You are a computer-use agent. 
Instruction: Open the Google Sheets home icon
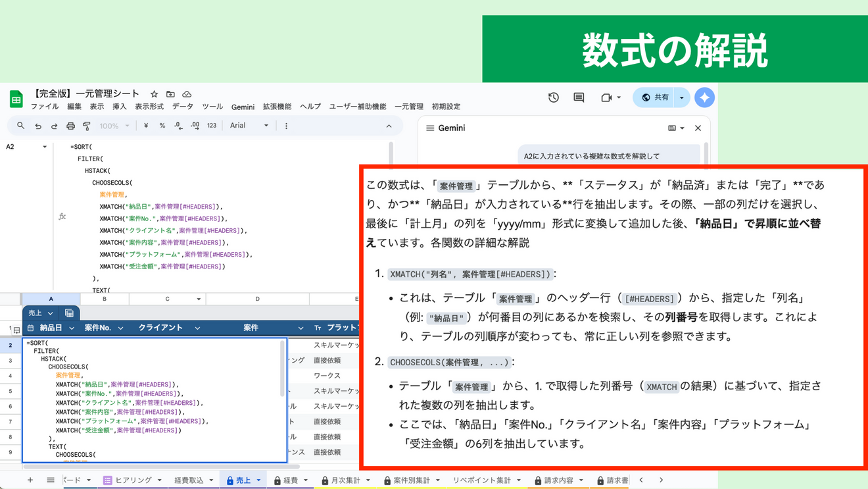[16, 99]
